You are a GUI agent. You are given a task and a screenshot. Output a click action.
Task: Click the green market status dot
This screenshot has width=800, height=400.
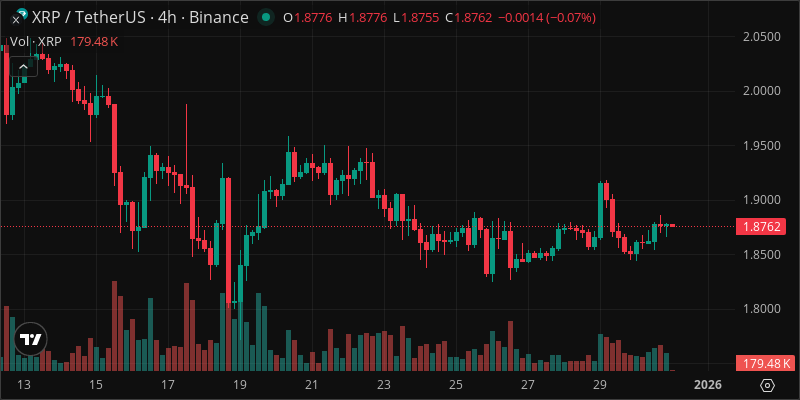[265, 17]
